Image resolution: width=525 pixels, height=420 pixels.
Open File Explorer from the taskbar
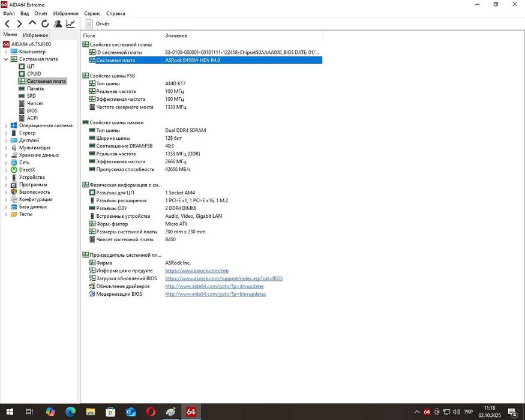[x=91, y=412]
